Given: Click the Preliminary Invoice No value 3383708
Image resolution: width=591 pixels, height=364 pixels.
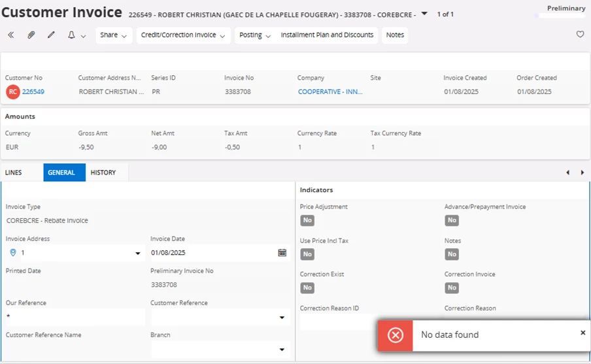Looking at the screenshot, I should pyautogui.click(x=164, y=284).
